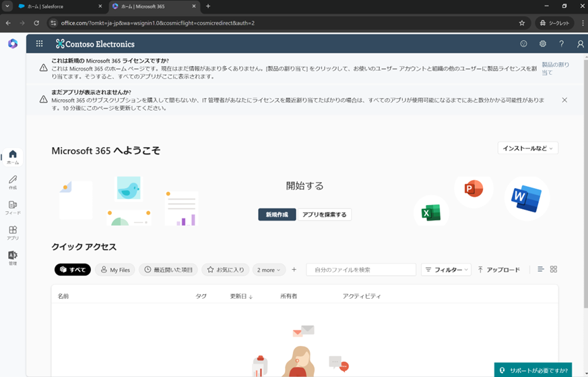Click the Word app icon
The height and width of the screenshot is (377, 588).
point(527,198)
